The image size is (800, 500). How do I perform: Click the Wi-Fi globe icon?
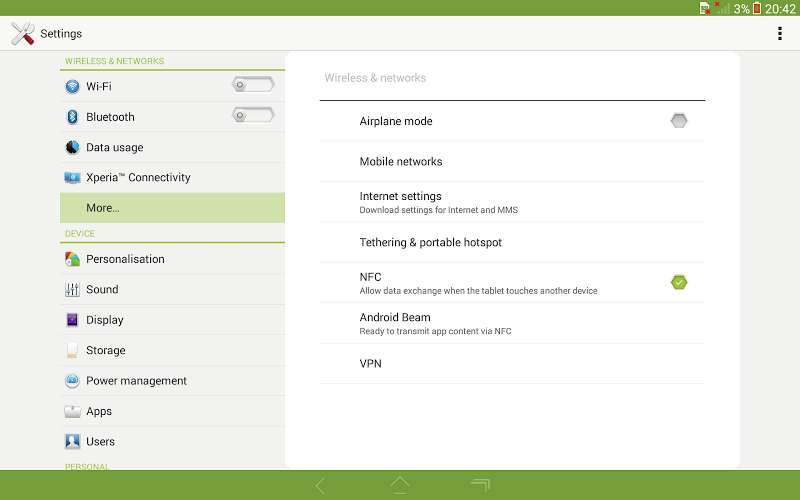(x=72, y=87)
